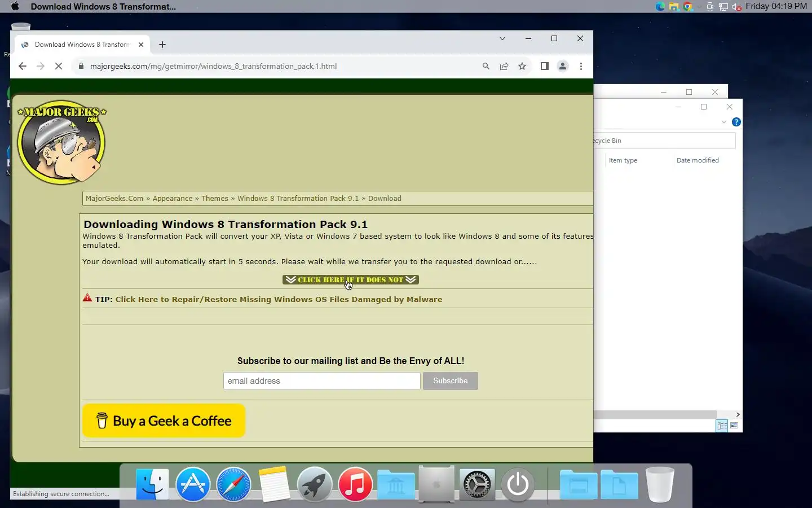
Task: Click Here If It Does Not button
Action: click(351, 280)
